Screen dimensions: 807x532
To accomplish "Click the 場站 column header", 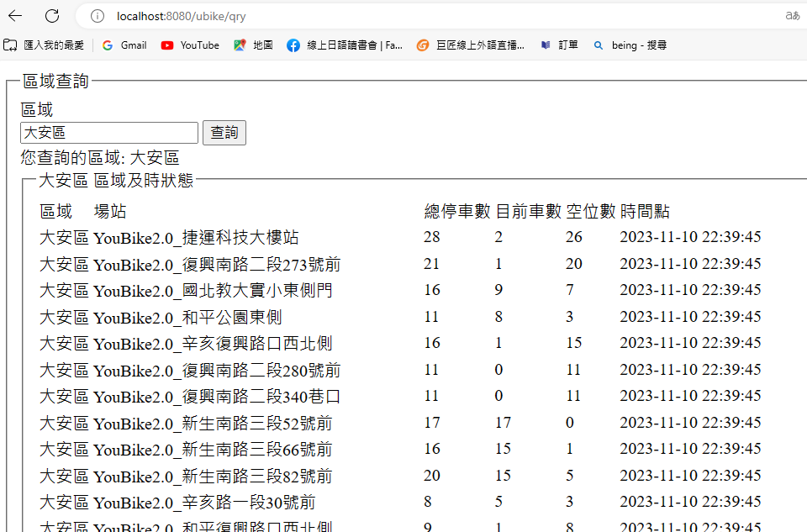I will 110,212.
